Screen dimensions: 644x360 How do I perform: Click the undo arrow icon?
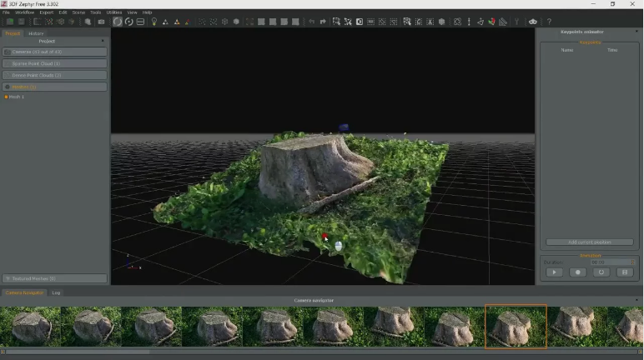(312, 22)
